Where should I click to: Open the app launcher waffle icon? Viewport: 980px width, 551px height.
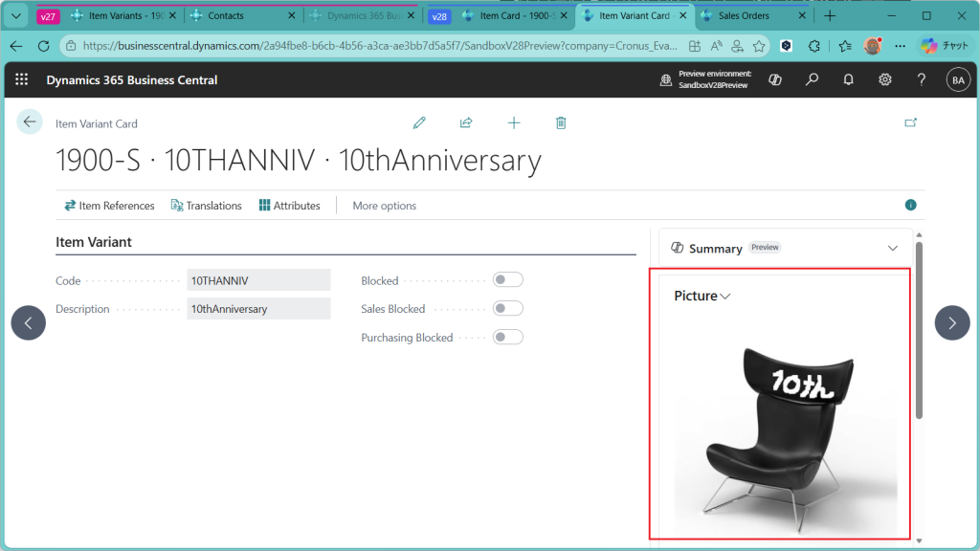(x=21, y=80)
